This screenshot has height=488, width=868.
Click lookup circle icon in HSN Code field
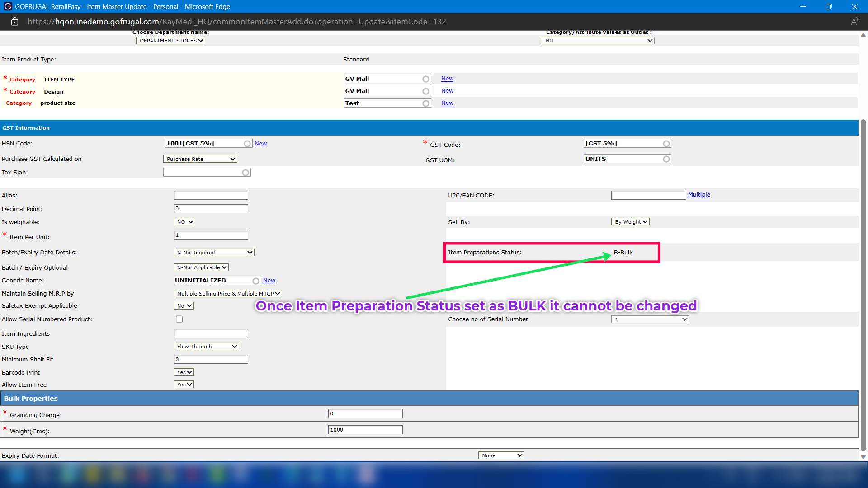click(x=247, y=144)
